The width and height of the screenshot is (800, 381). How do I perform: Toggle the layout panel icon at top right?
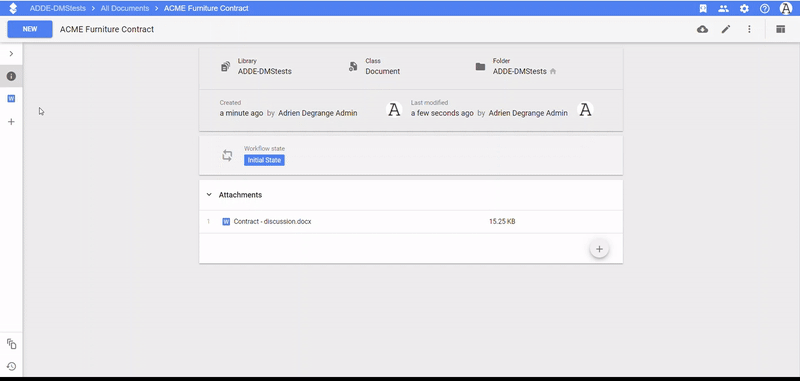[x=781, y=29]
